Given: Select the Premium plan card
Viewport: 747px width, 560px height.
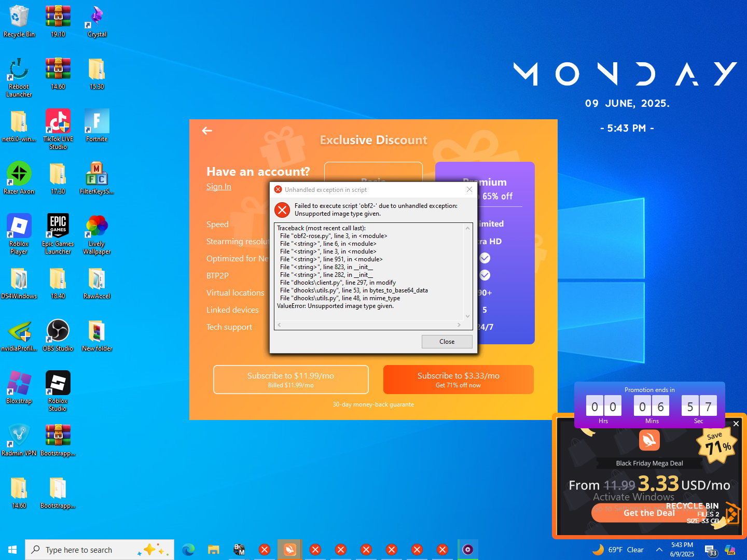Looking at the screenshot, I should click(485, 253).
